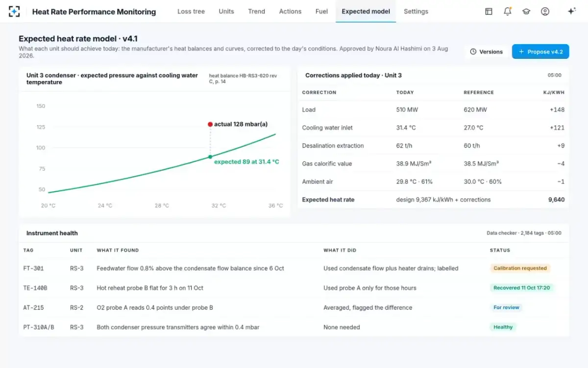Image resolution: width=588 pixels, height=368 pixels.
Task: Click the green expected 89 curve point
Action: 210,157
